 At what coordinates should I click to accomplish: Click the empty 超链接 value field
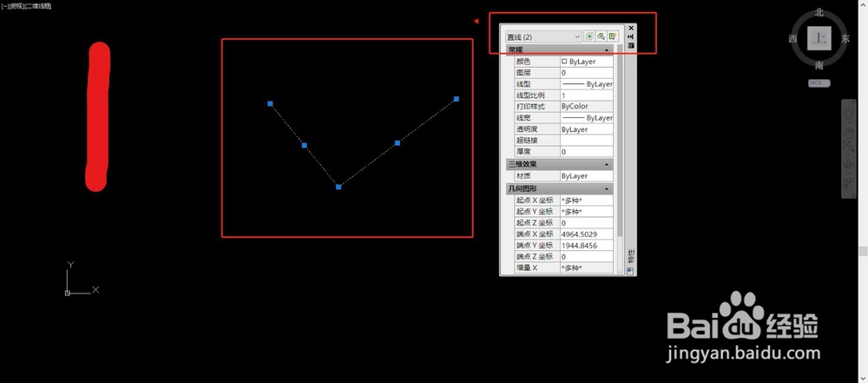click(x=586, y=140)
